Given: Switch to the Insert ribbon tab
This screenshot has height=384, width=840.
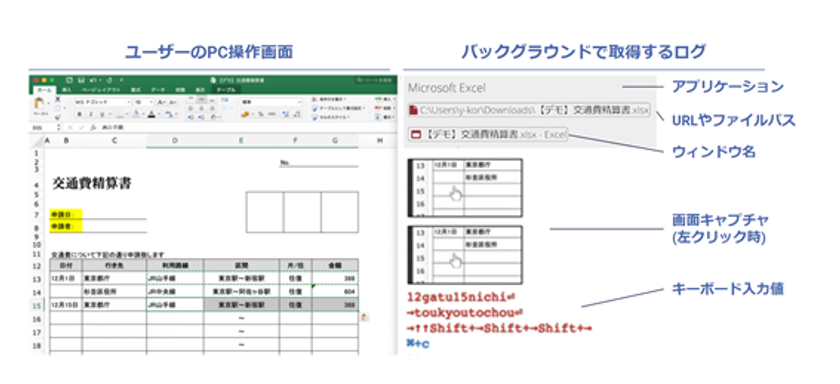Looking at the screenshot, I should click(66, 90).
